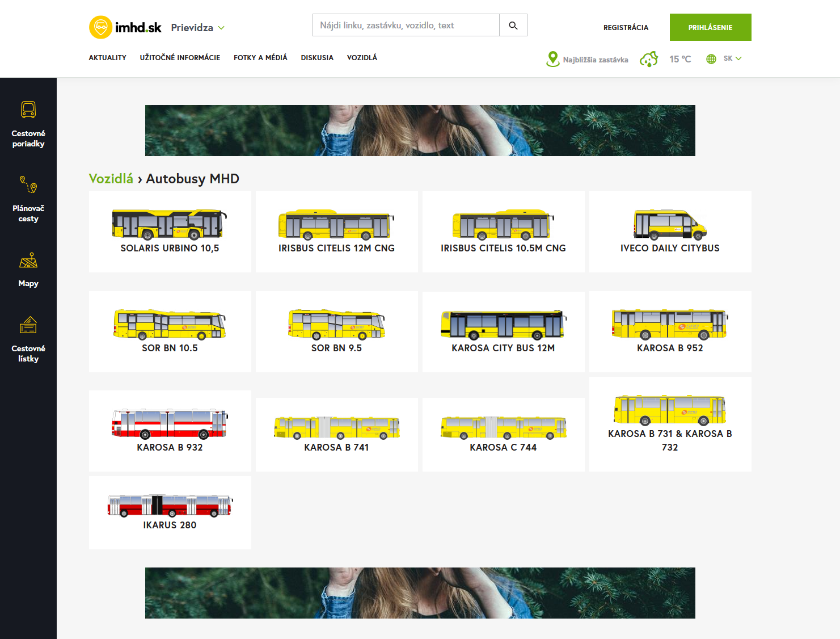The width and height of the screenshot is (840, 639).
Task: Open the Karosa C 744 articulated bus image
Action: (503, 427)
